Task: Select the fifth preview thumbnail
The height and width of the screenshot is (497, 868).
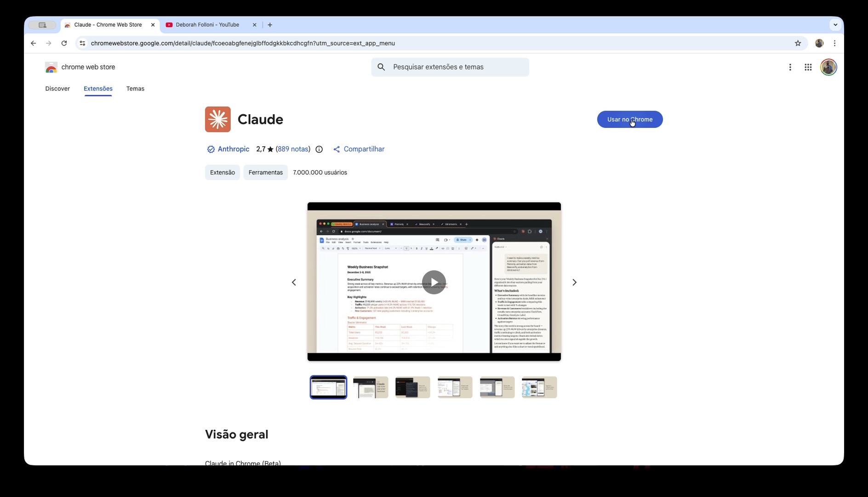Action: pyautogui.click(x=497, y=387)
